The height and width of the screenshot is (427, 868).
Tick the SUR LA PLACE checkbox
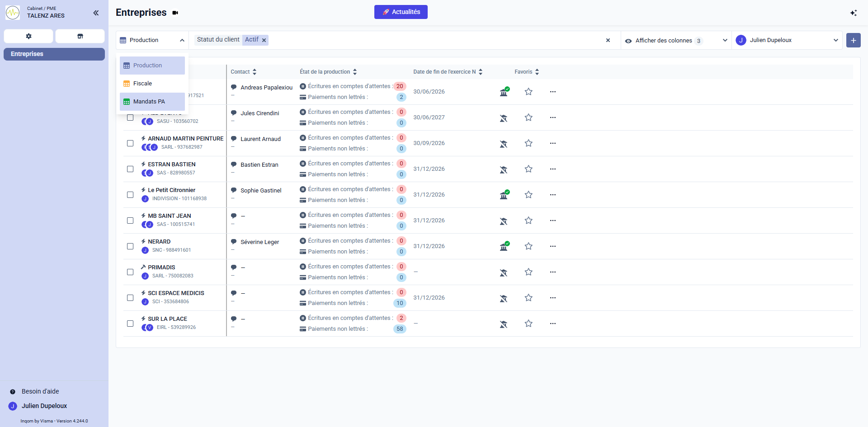[x=130, y=324]
